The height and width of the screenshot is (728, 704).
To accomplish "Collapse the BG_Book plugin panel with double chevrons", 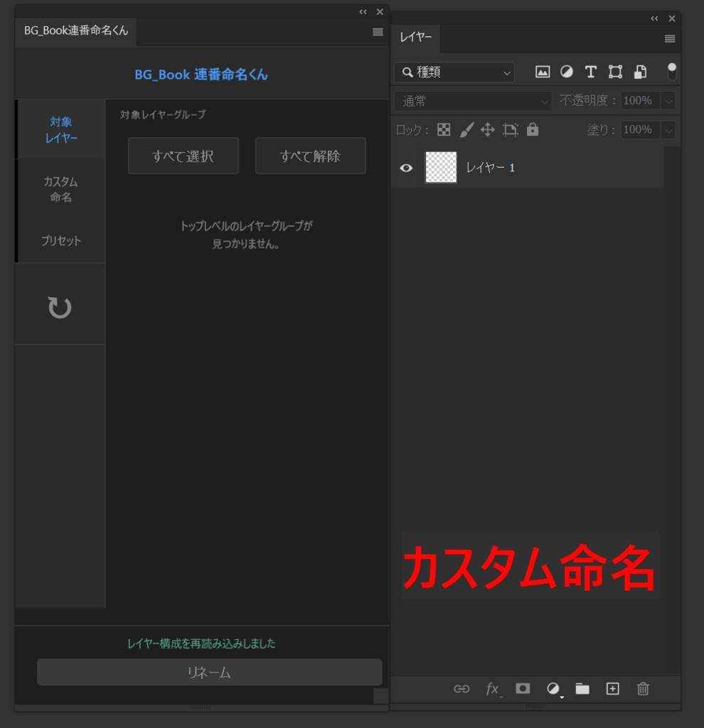I will [363, 12].
